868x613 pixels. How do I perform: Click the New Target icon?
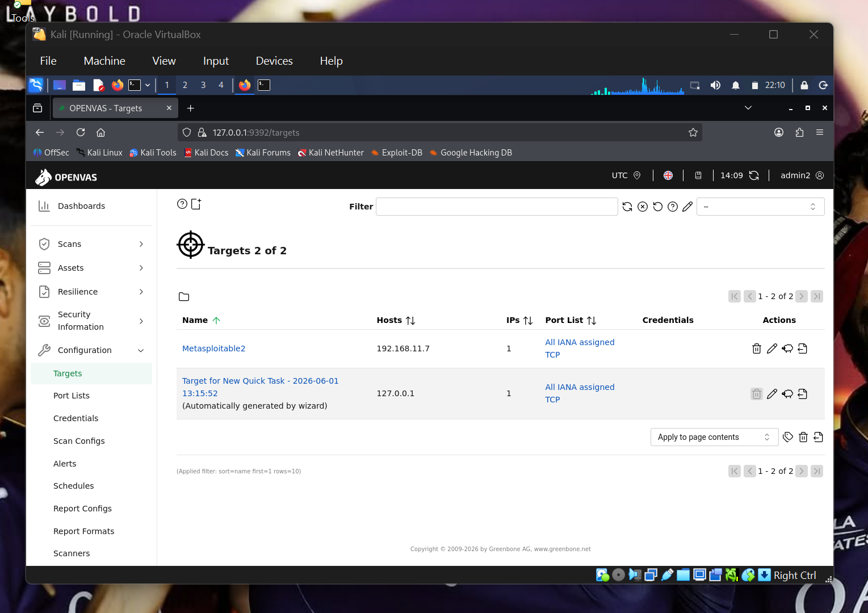point(196,204)
